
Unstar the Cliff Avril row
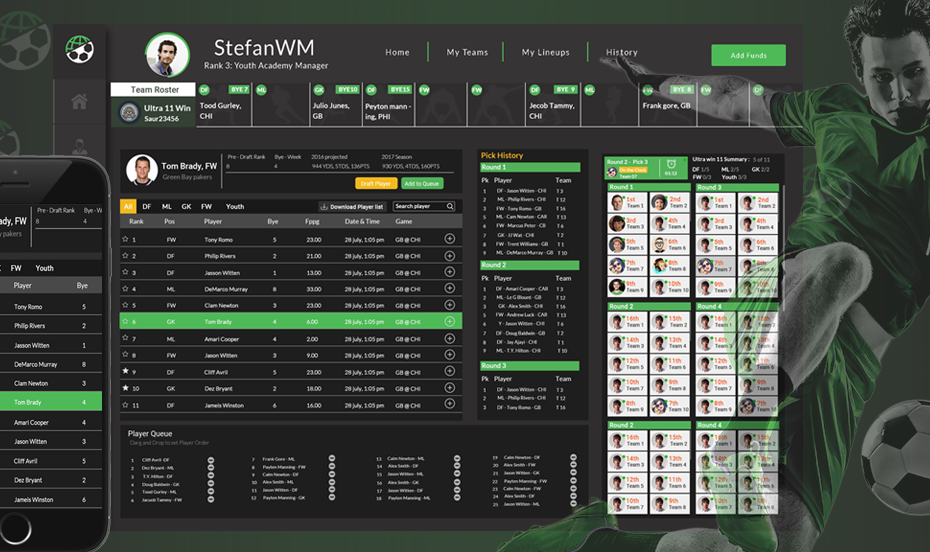tap(125, 371)
